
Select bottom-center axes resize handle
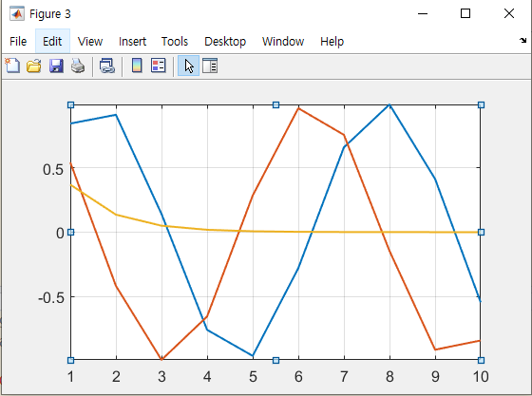click(275, 360)
